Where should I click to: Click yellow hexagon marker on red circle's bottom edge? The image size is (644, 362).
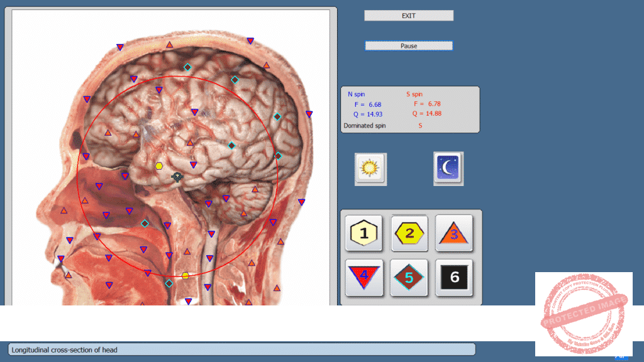click(x=185, y=275)
